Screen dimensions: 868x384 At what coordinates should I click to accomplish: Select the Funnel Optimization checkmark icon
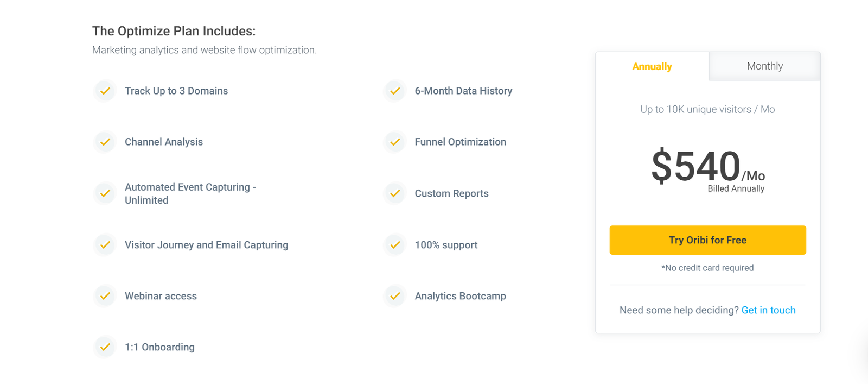pos(394,142)
